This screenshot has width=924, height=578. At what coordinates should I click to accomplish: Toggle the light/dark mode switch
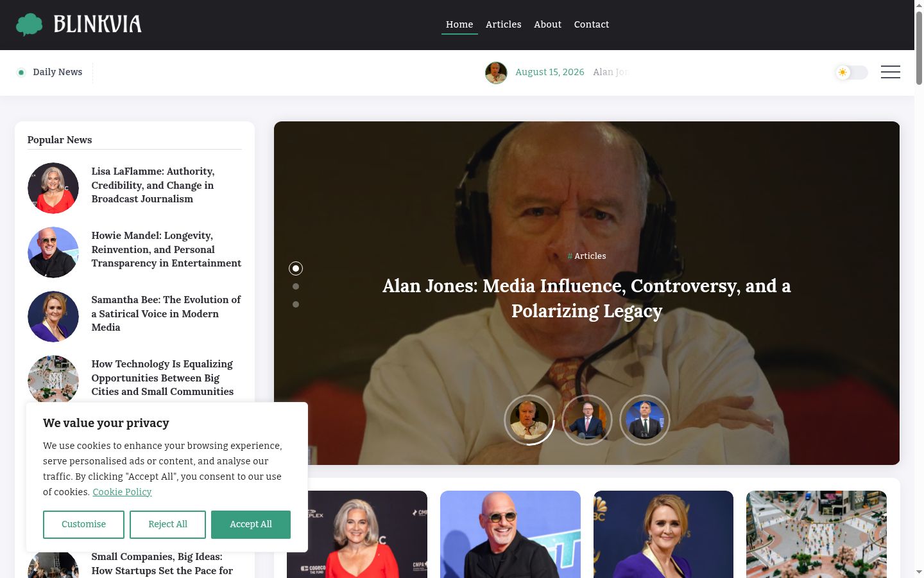click(x=851, y=73)
